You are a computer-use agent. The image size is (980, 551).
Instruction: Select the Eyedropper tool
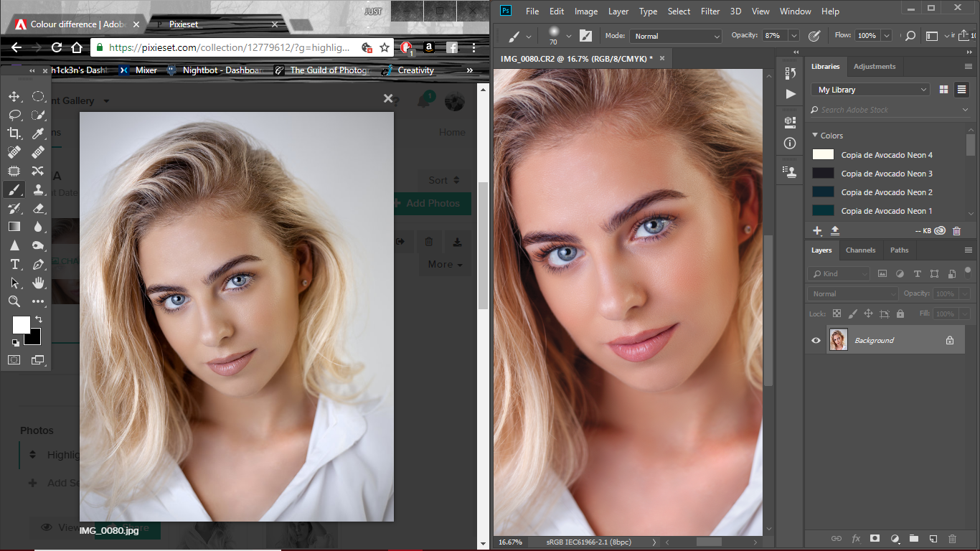pyautogui.click(x=38, y=133)
